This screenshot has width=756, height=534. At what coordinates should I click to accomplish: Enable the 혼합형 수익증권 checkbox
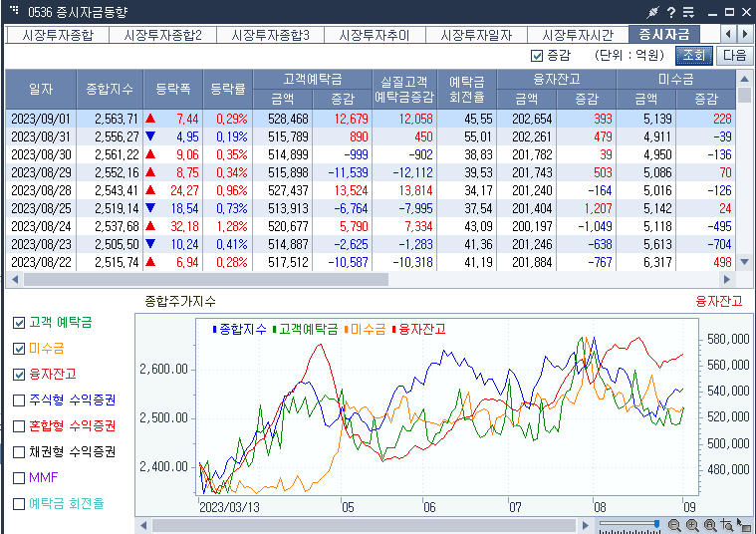(19, 426)
